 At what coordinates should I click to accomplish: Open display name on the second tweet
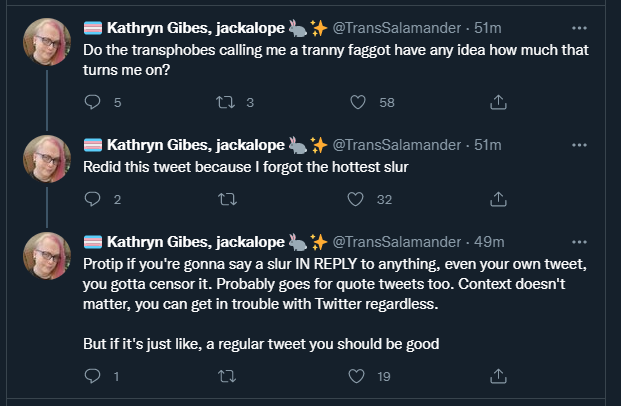[196, 145]
